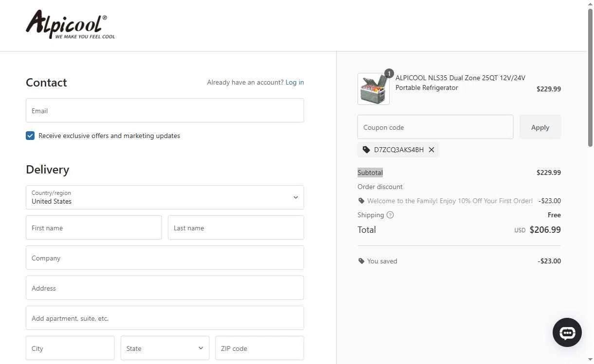This screenshot has height=364, width=594.
Task: Click the Order discount label
Action: (380, 187)
